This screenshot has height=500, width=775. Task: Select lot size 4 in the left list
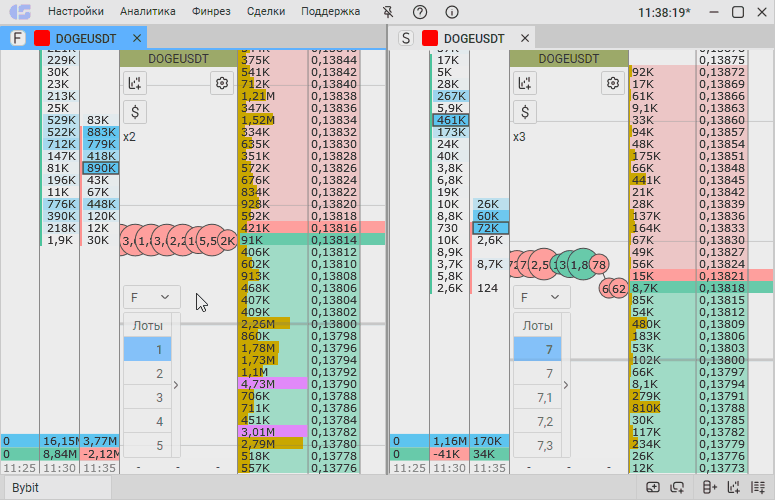[147, 421]
